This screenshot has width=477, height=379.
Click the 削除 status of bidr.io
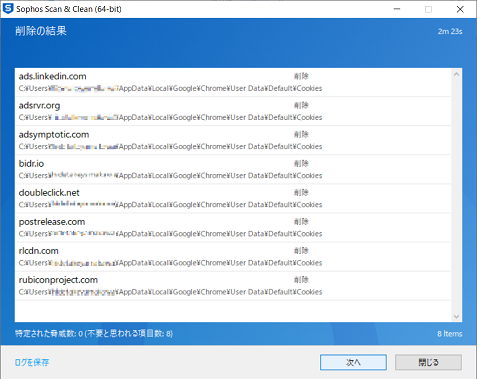pos(301,163)
